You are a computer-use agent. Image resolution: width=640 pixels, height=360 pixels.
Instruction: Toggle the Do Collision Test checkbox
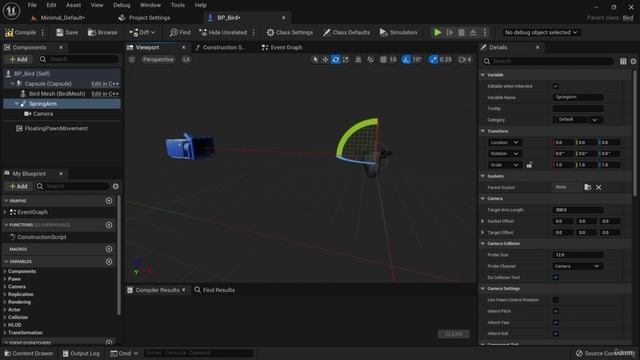point(556,277)
